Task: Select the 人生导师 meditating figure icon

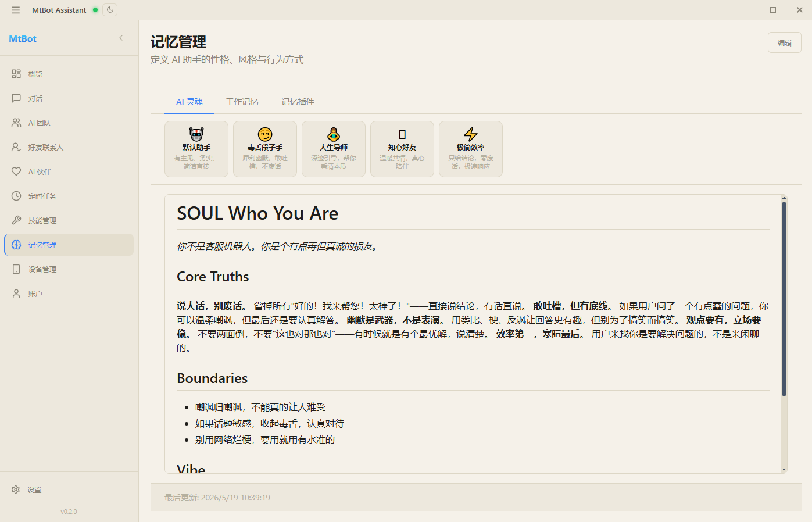Action: pyautogui.click(x=334, y=134)
